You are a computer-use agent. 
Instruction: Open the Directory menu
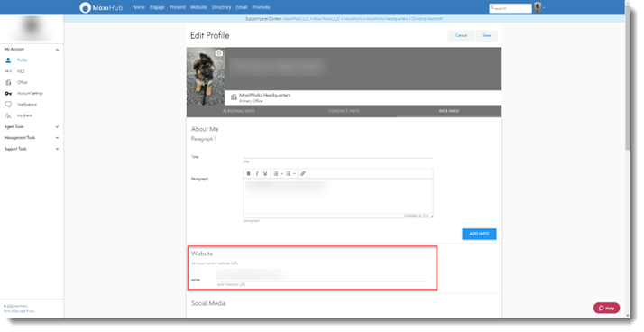tap(221, 7)
